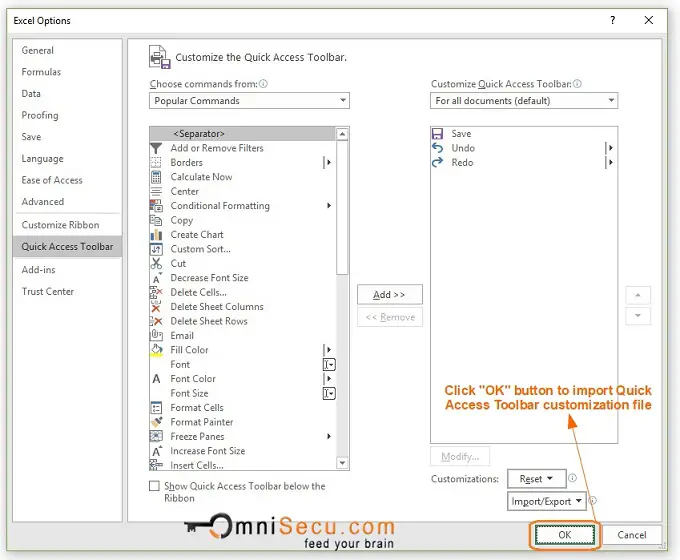Expand the Fill Color submenu arrow

[327, 350]
